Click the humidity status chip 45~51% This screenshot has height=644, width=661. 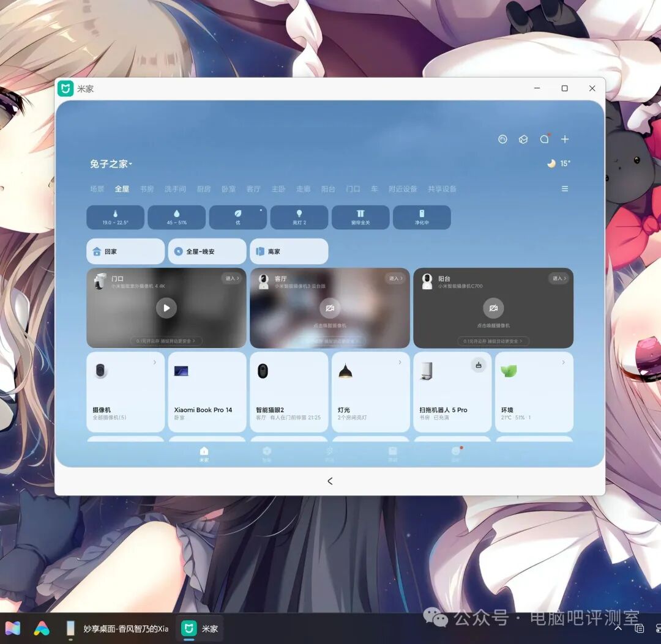pyautogui.click(x=176, y=217)
